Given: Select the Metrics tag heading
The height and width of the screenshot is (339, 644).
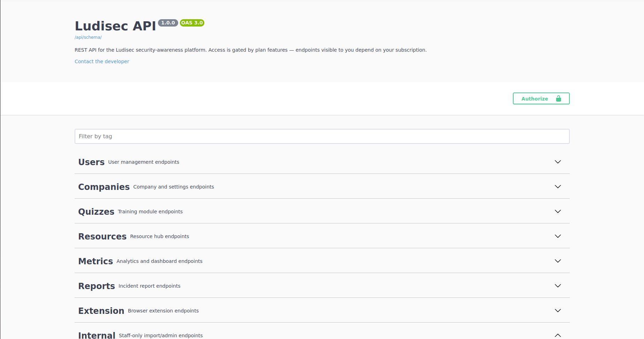Looking at the screenshot, I should (96, 261).
